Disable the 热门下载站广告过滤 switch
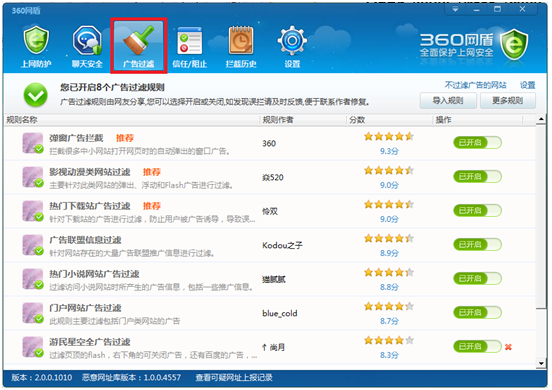Screen dimensions: 552x390 (x=477, y=210)
